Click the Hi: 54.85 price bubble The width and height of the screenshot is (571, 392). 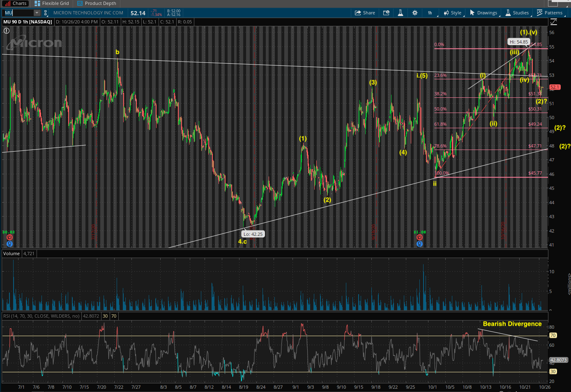519,42
